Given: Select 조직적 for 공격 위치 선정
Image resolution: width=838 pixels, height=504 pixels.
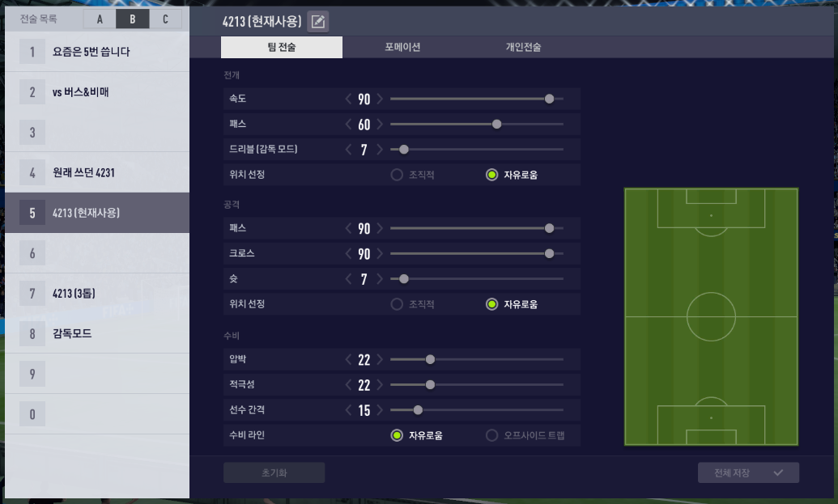Looking at the screenshot, I should pos(397,304).
